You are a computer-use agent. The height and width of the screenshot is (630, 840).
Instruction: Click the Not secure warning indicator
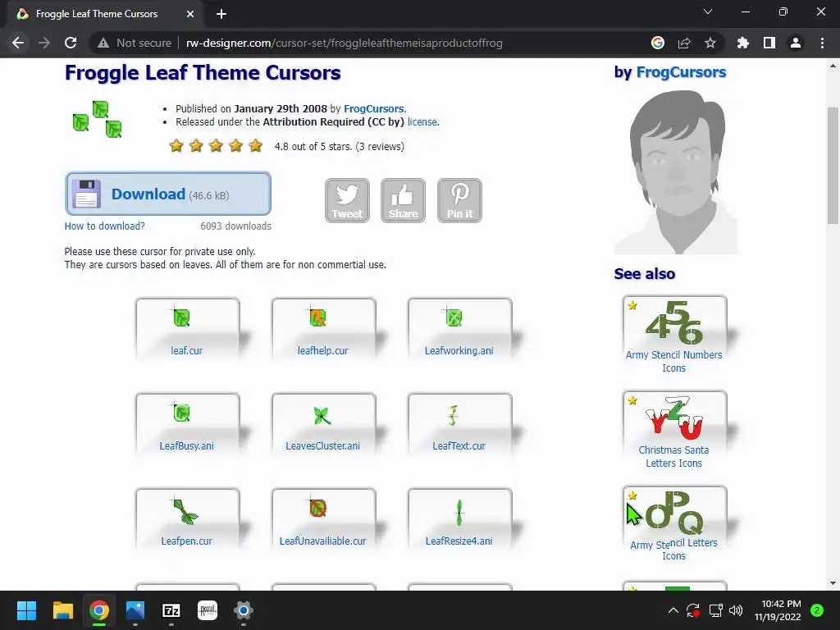[x=135, y=43]
